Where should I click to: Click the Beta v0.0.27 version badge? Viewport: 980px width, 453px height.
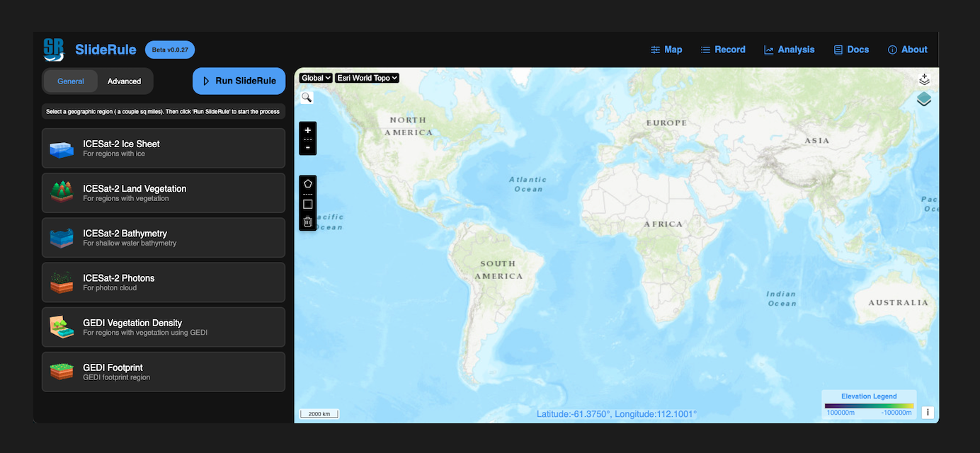[x=170, y=50]
